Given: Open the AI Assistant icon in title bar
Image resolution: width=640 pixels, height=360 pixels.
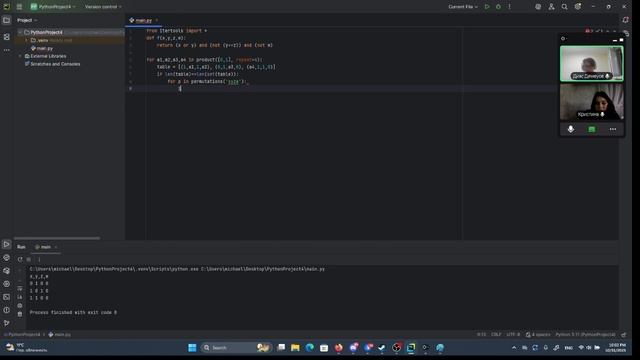Looking at the screenshot, I should (x=538, y=7).
